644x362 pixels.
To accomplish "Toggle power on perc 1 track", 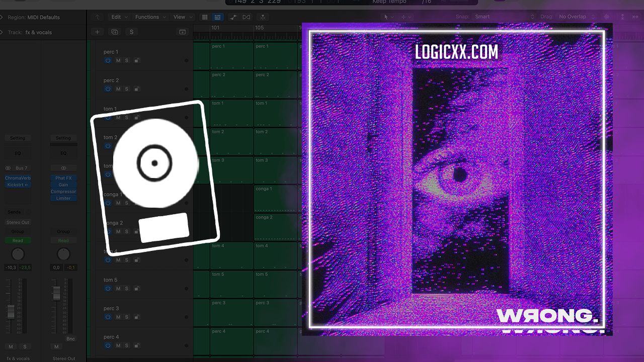I will [108, 60].
